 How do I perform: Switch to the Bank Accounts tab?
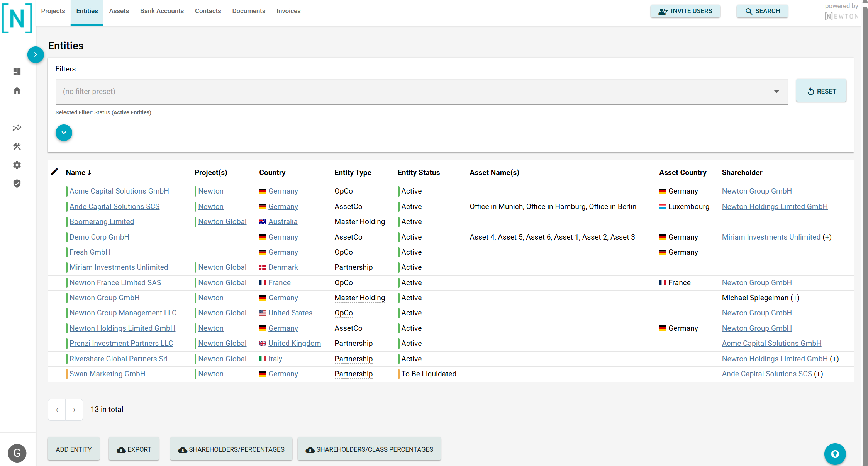click(162, 11)
